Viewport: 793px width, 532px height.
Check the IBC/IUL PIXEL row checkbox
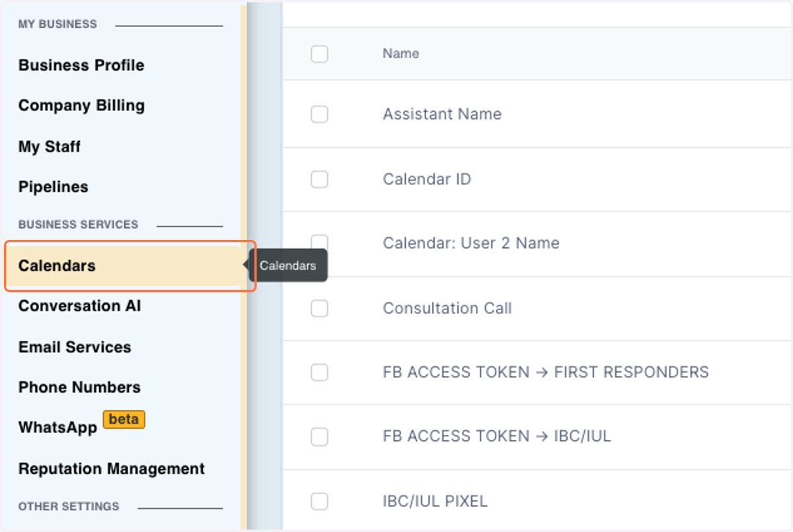click(319, 502)
